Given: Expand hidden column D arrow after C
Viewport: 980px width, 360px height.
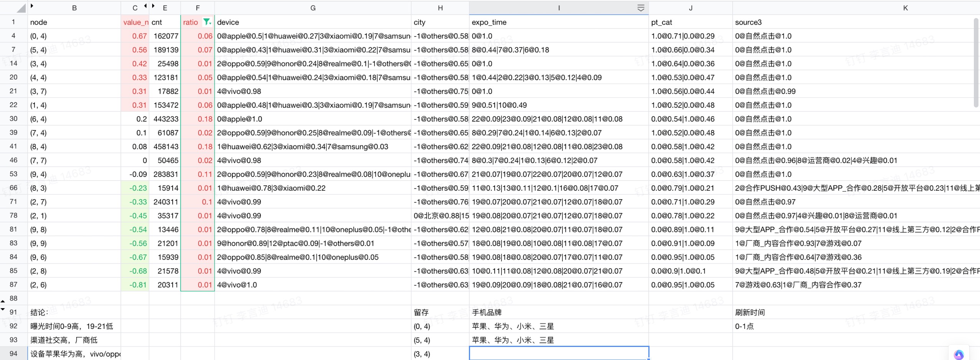Looking at the screenshot, I should point(145,6).
